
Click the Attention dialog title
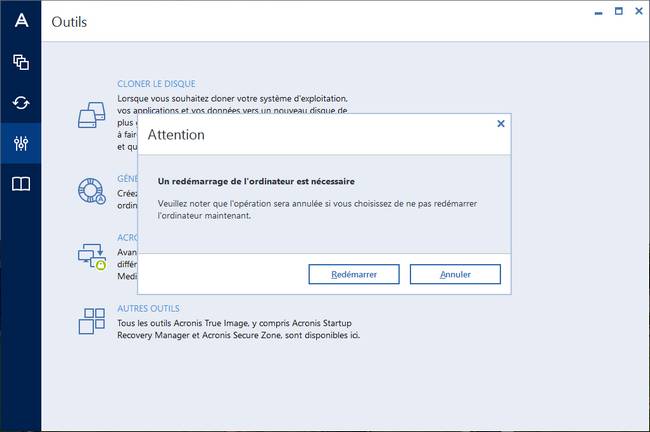(x=176, y=135)
